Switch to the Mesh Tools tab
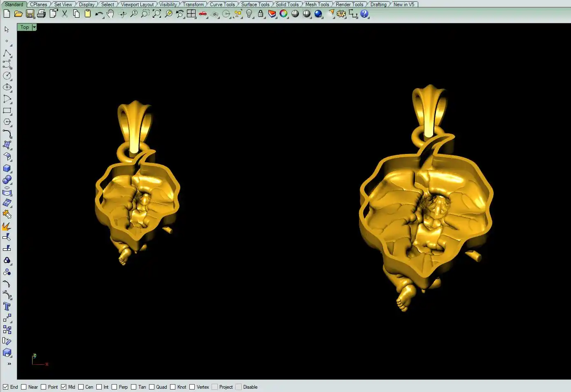This screenshot has width=571, height=392. point(317,5)
